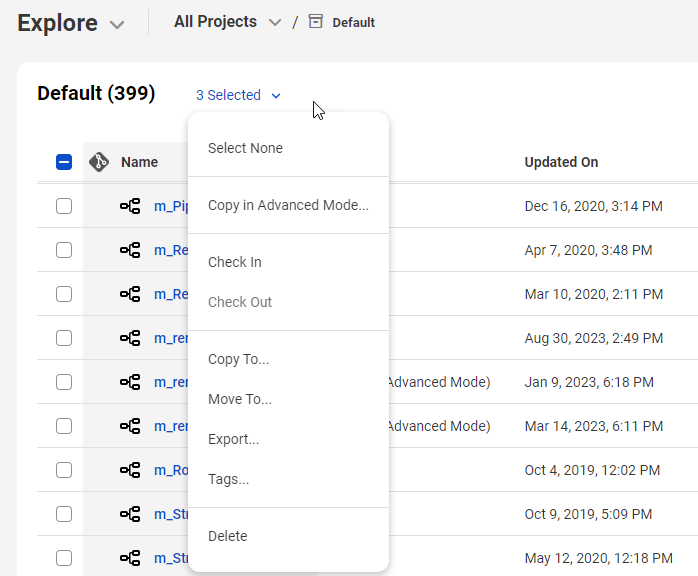Click mapping icon in Dec 16, 2020 row
698x576 pixels.
pos(130,206)
